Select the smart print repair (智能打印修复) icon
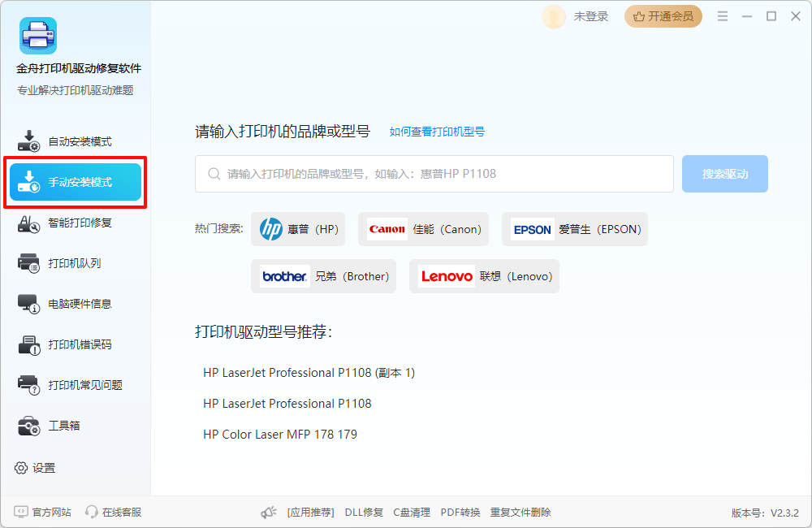Screen dimensions: 812x528 [x=28, y=223]
